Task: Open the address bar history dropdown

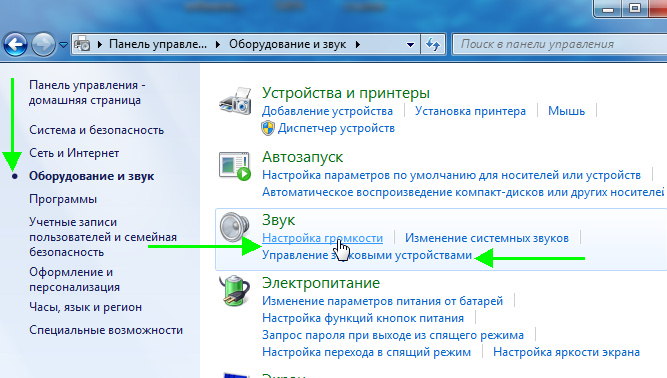Action: (410, 44)
